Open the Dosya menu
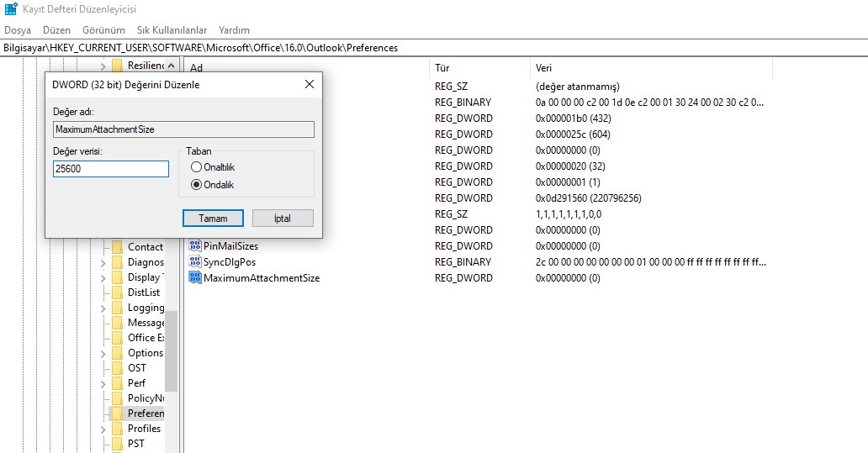 click(18, 30)
